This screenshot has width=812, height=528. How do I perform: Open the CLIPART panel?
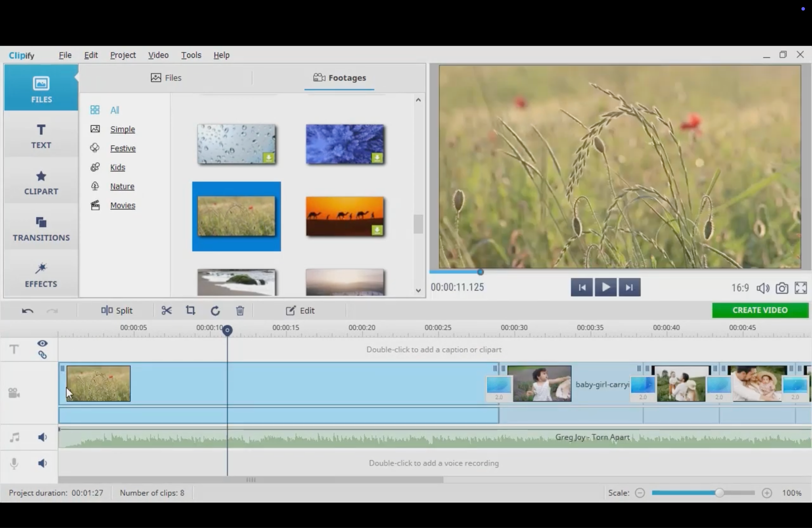[x=41, y=182]
